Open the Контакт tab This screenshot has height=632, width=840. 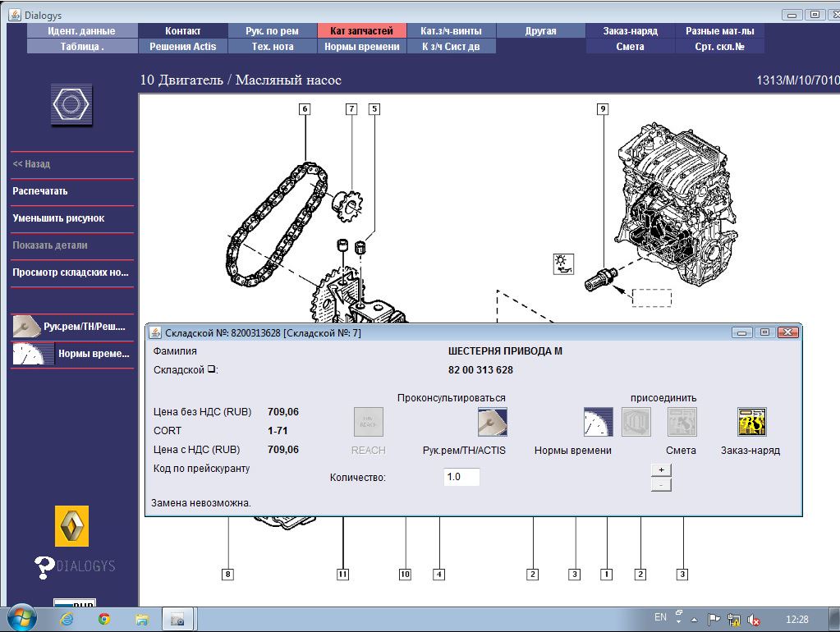(x=182, y=31)
